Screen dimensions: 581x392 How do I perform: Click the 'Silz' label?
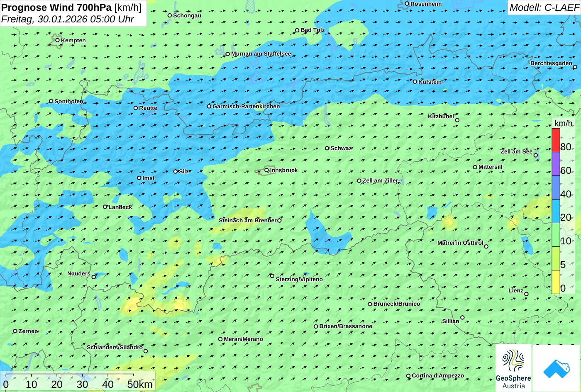coord(184,171)
